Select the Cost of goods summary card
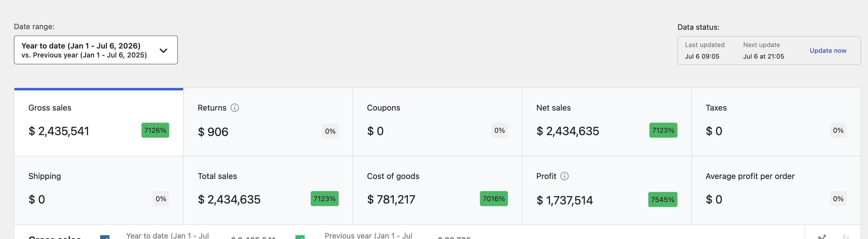The image size is (868, 239). (437, 190)
